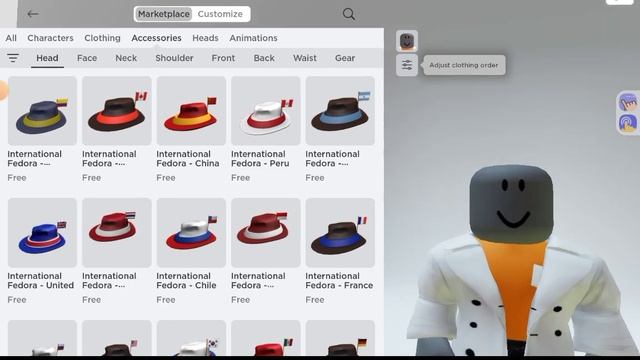Select the Back subcategory tab
Viewport: 640px width, 360px height.
click(264, 58)
